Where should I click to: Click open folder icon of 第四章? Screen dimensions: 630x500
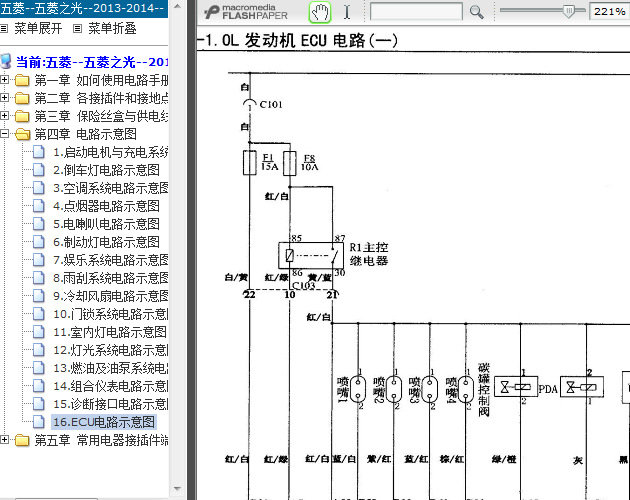click(22, 134)
